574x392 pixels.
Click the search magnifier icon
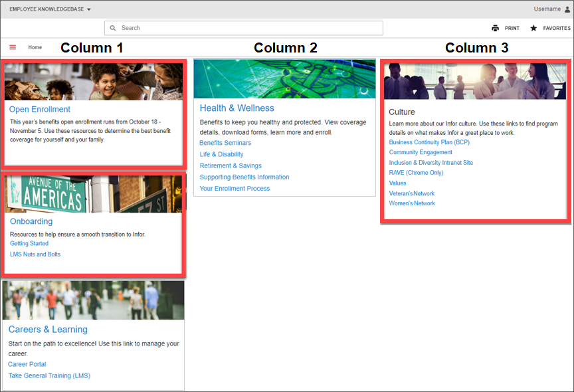(113, 28)
